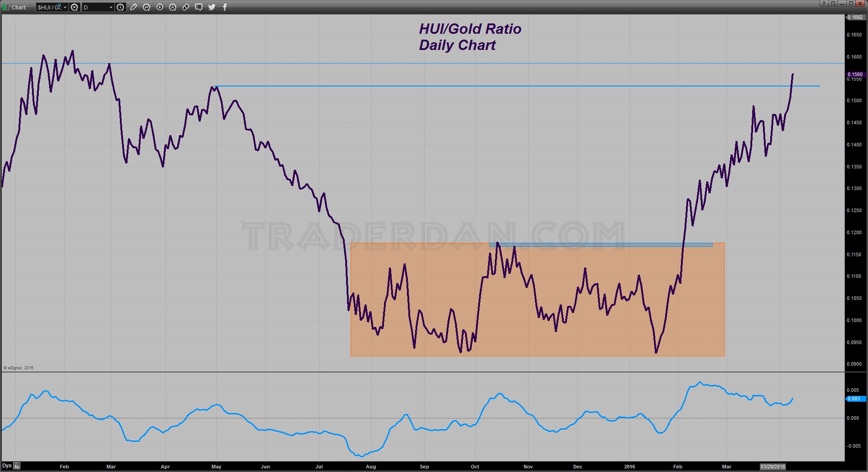Close the chart window

point(860,3)
